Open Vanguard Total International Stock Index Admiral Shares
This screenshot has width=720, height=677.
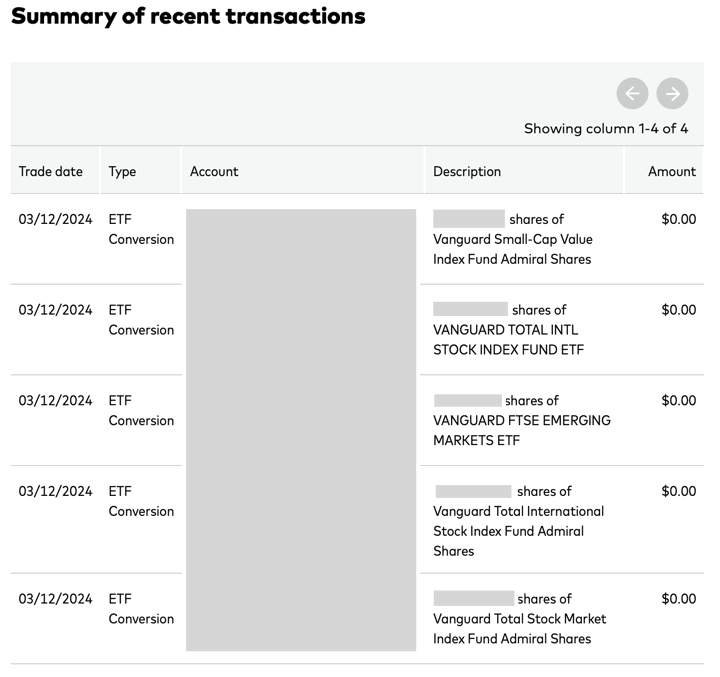pyautogui.click(x=518, y=521)
